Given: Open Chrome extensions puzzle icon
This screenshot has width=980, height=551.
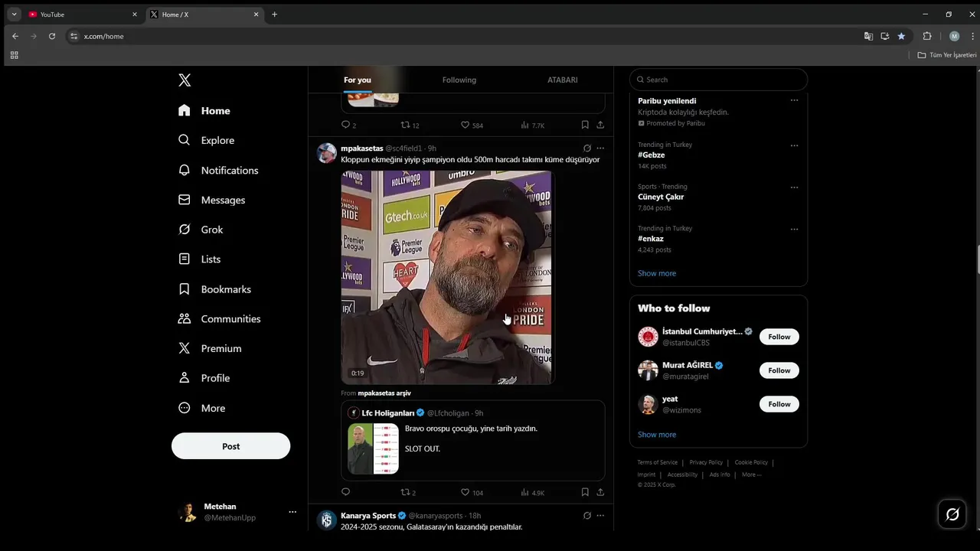Looking at the screenshot, I should coord(927,36).
